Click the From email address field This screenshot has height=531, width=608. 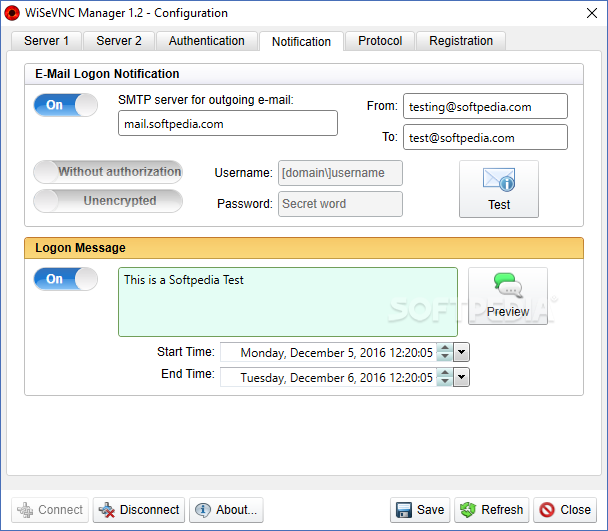(x=485, y=106)
